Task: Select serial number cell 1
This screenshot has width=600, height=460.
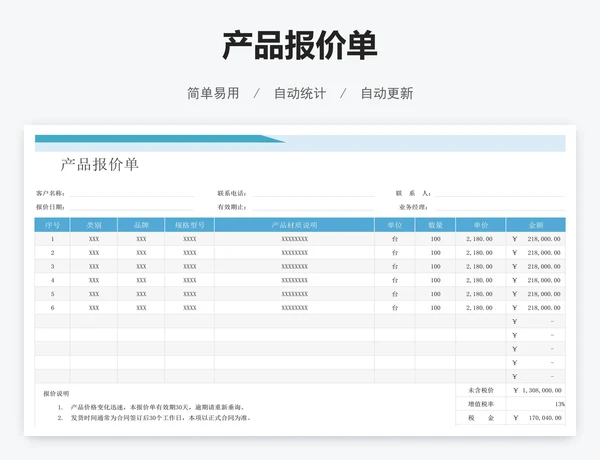Action: pyautogui.click(x=52, y=239)
